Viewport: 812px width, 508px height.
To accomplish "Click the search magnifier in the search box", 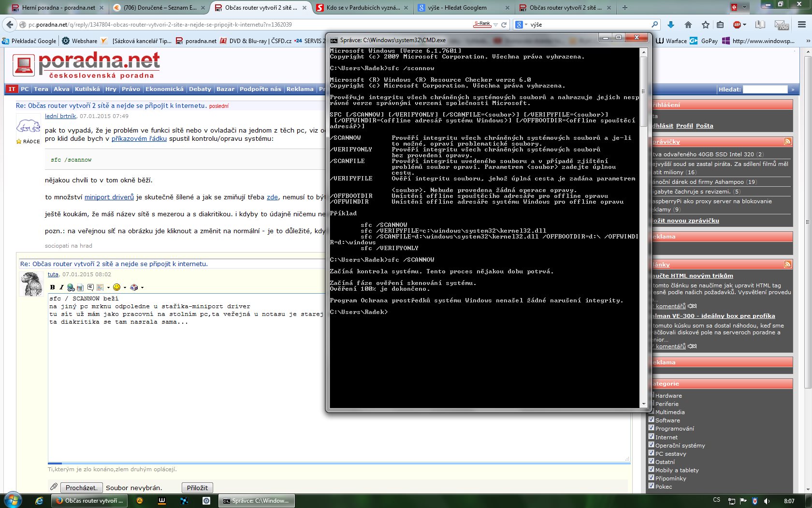I will pyautogui.click(x=655, y=24).
